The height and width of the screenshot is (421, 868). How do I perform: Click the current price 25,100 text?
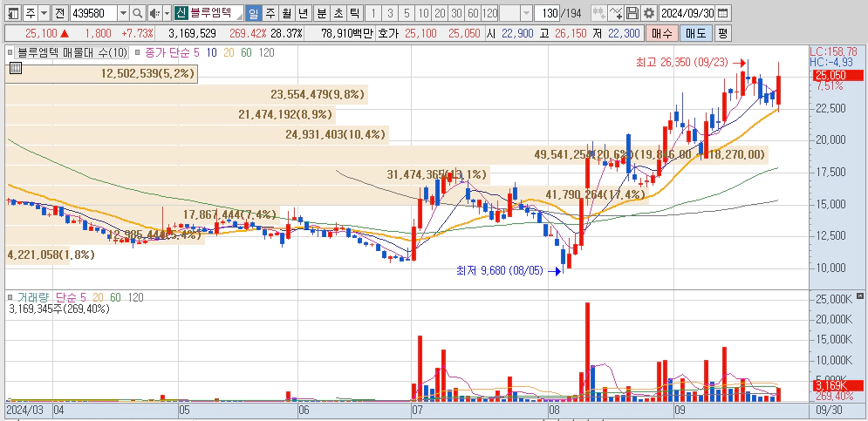42,34
